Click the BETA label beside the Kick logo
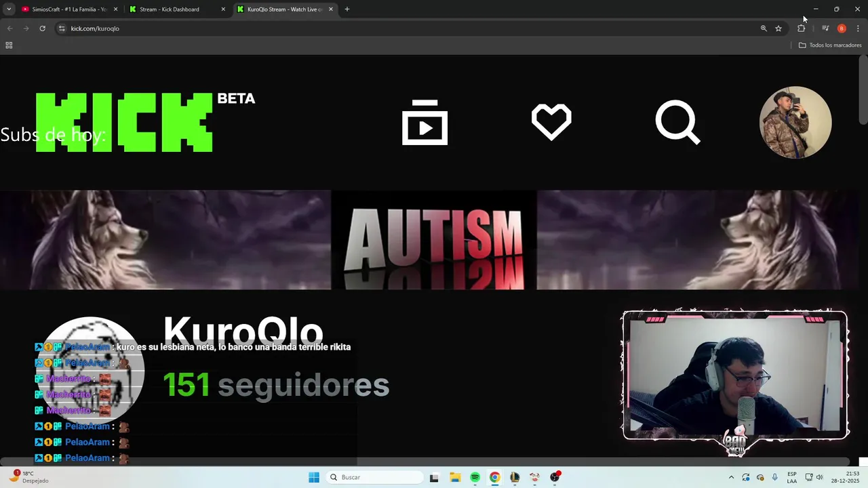This screenshot has width=868, height=488. click(x=236, y=99)
